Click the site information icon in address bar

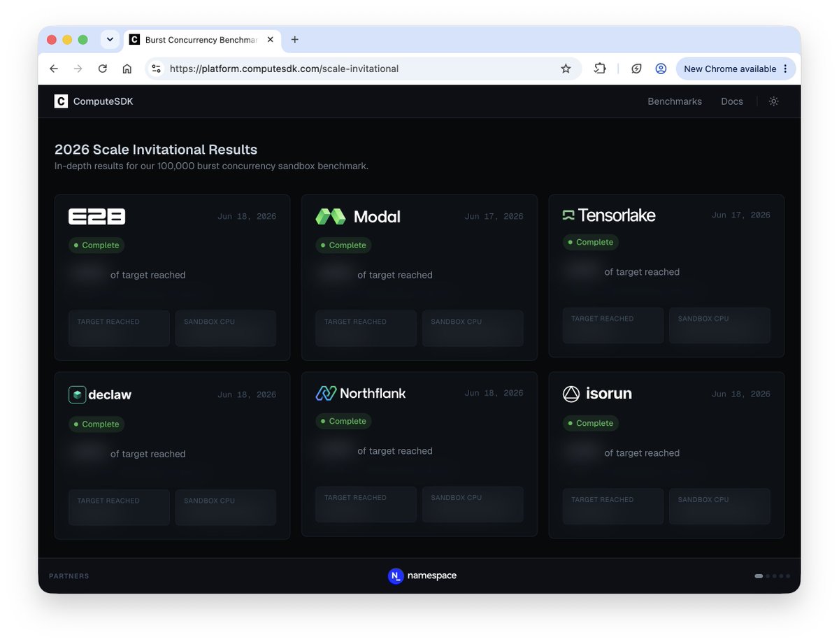[x=156, y=69]
